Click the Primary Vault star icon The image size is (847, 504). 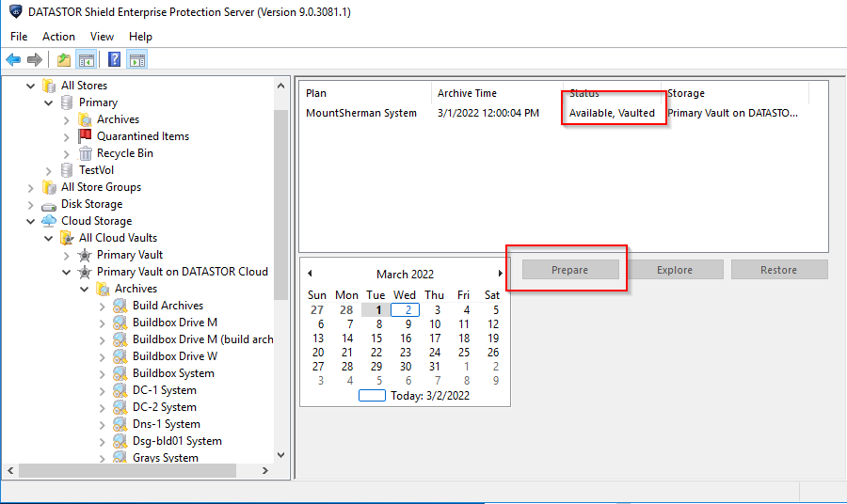pyautogui.click(x=85, y=255)
